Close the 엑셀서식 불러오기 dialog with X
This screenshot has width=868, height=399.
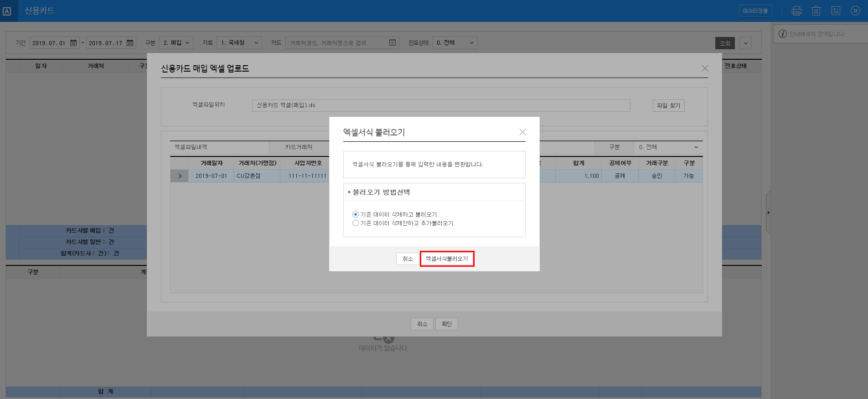[522, 132]
